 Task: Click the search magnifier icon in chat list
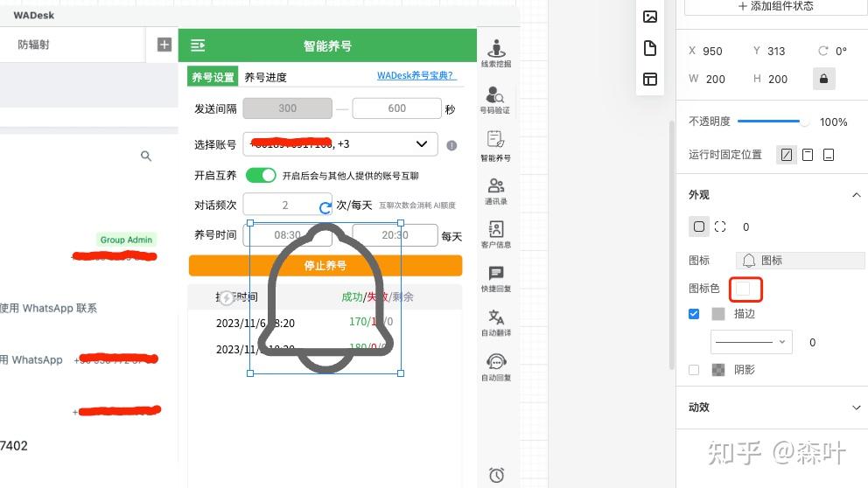click(145, 156)
